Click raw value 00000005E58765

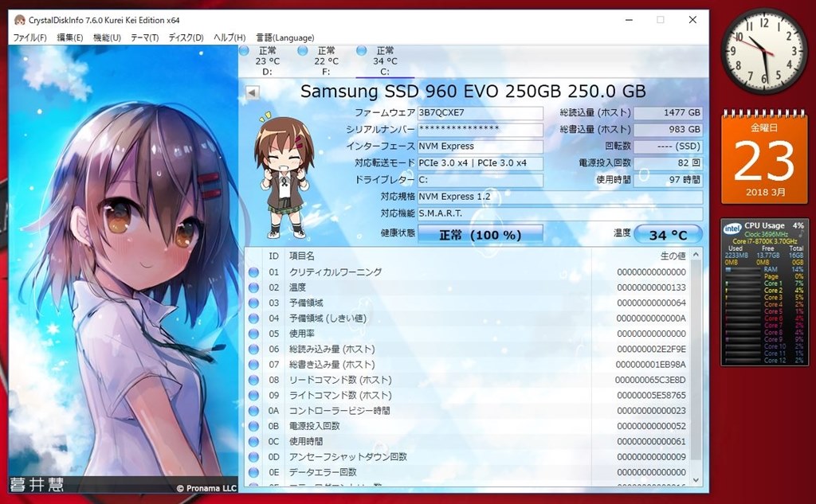coord(652,395)
